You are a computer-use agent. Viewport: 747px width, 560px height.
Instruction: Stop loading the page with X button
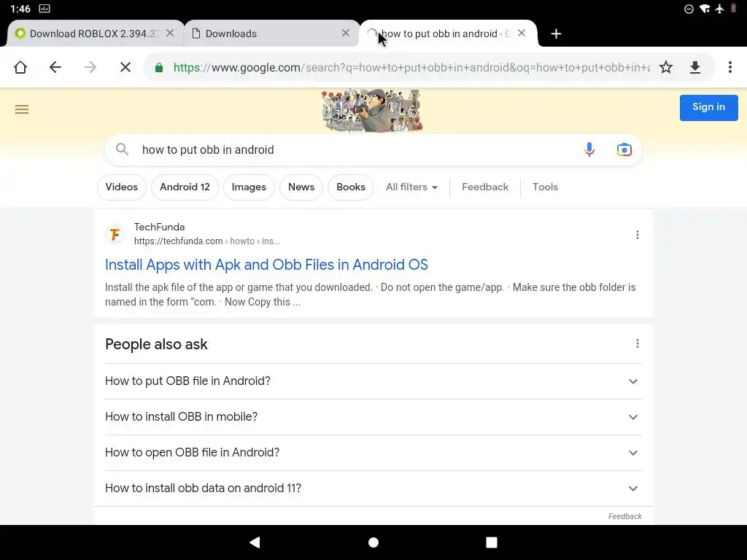tap(125, 67)
